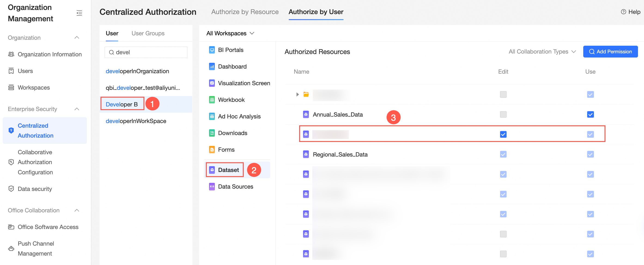644x265 pixels.
Task: Click the Data security shield icon
Action: tap(11, 189)
